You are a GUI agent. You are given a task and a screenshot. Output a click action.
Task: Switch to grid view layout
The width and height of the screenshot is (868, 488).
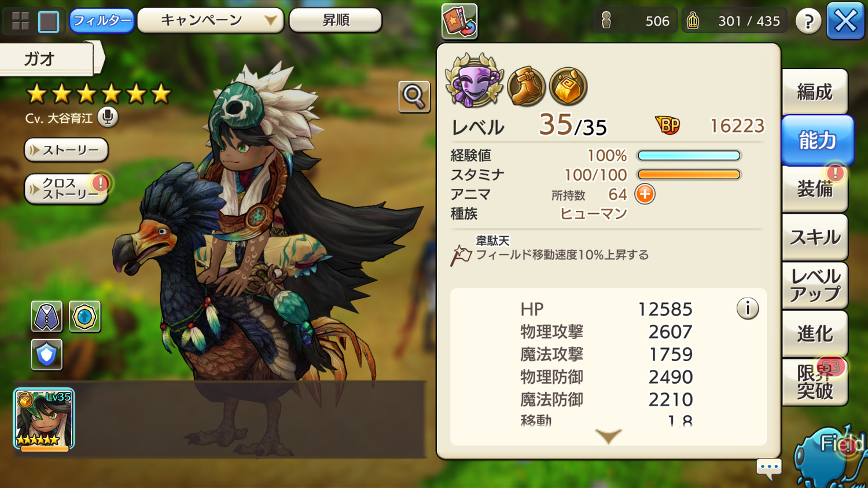[x=21, y=21]
